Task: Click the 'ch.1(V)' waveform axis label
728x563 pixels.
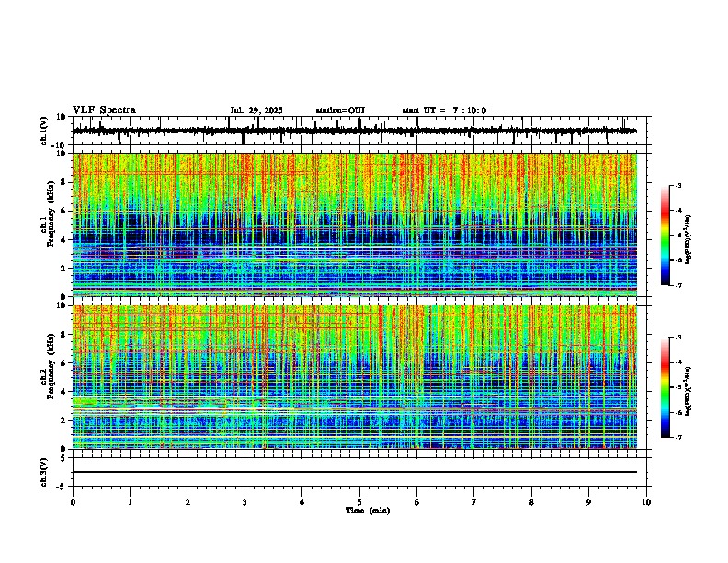Action: [x=44, y=131]
